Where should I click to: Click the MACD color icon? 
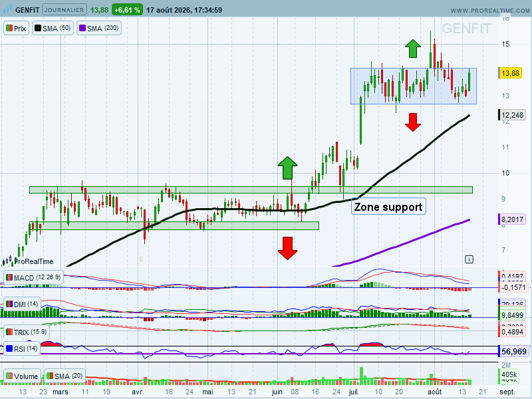point(9,277)
